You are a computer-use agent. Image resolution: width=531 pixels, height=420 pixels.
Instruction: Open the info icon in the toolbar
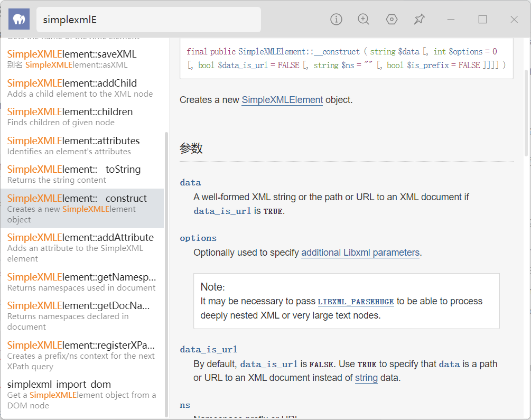pos(336,20)
